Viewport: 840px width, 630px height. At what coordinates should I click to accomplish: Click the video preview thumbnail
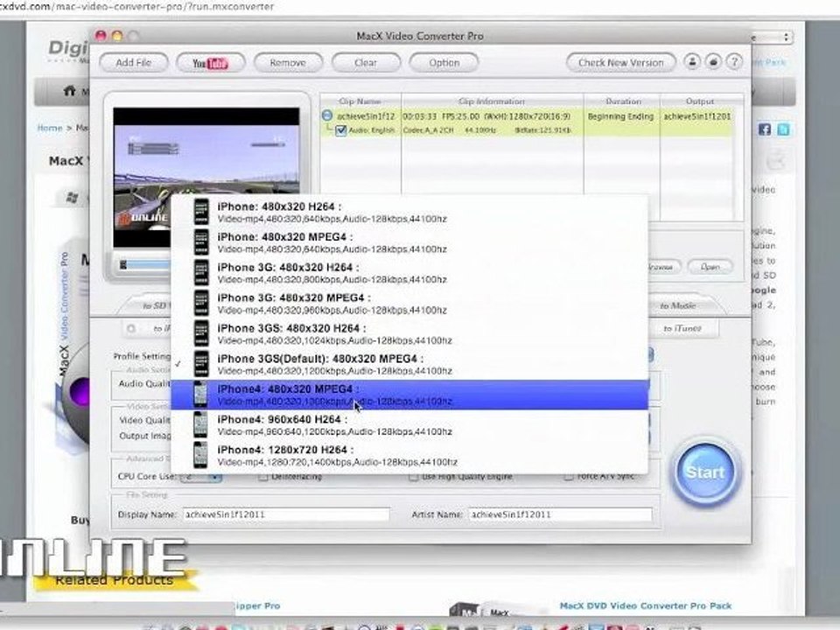[206, 177]
